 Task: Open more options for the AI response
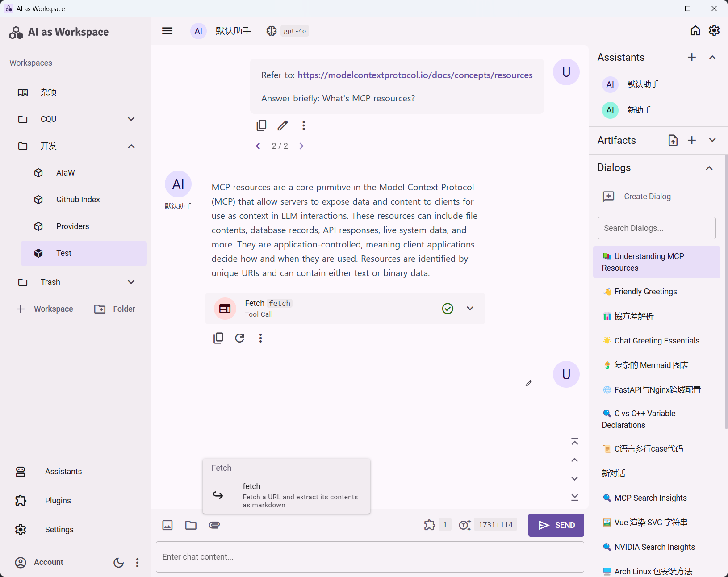click(261, 338)
